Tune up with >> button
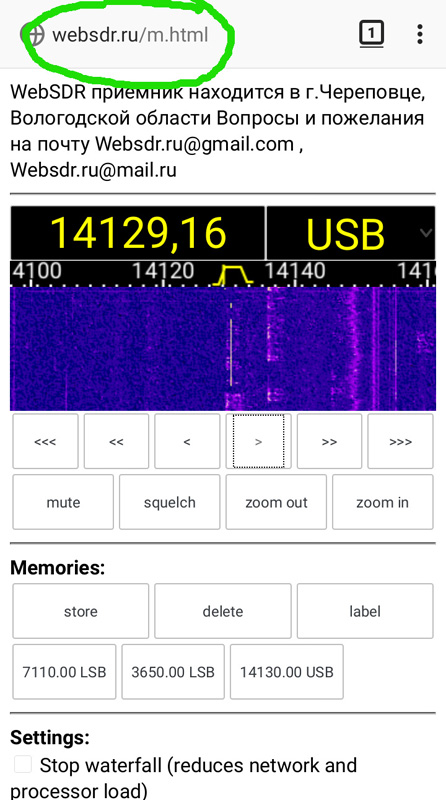 click(x=329, y=441)
